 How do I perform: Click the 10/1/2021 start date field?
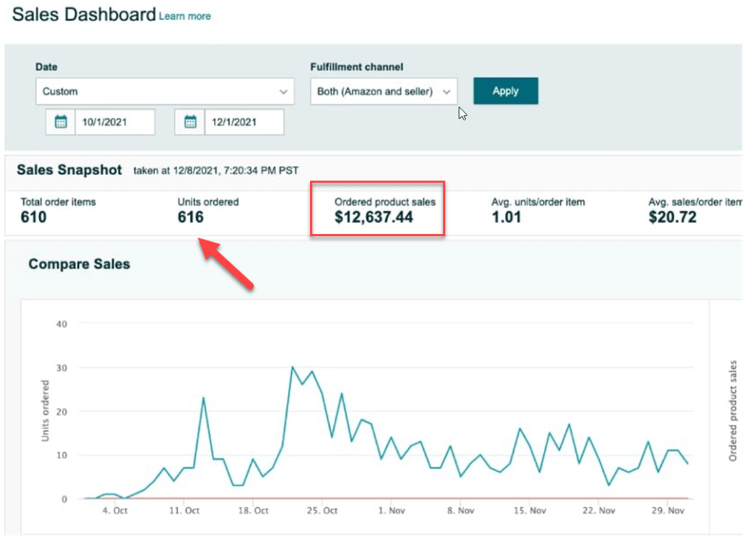pos(114,123)
